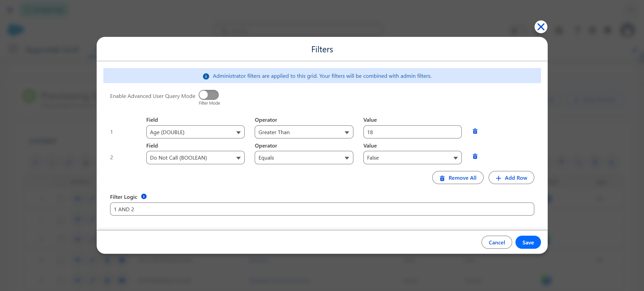This screenshot has width=644, height=291.
Task: Click the 'Filter Logic' label
Action: point(123,197)
